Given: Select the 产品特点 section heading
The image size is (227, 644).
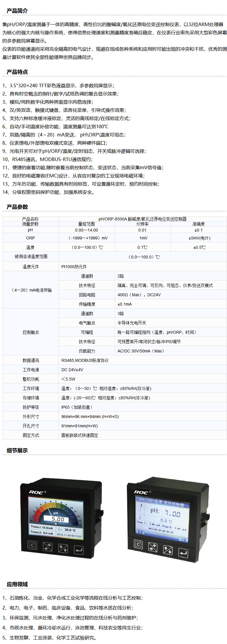Looking at the screenshot, I should (x=17, y=72).
